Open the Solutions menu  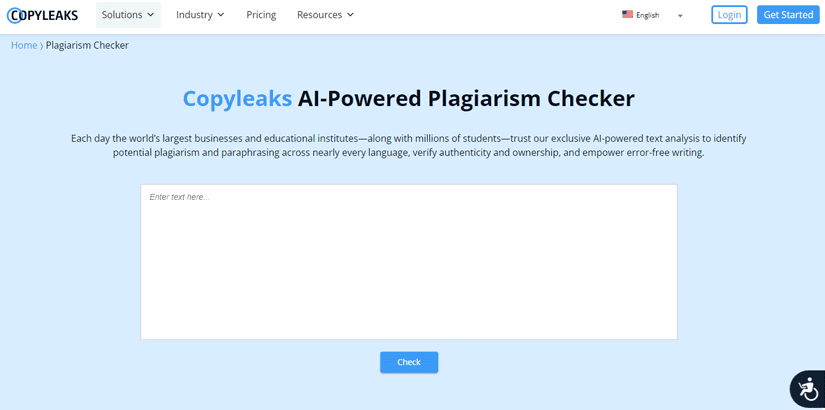point(127,15)
